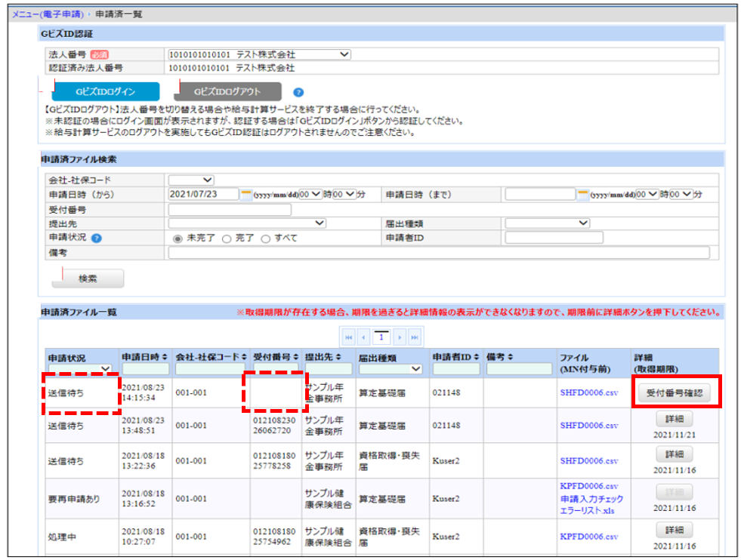Open help icon next to 申請状況 label
This screenshot has width=741, height=560.
coord(97,238)
